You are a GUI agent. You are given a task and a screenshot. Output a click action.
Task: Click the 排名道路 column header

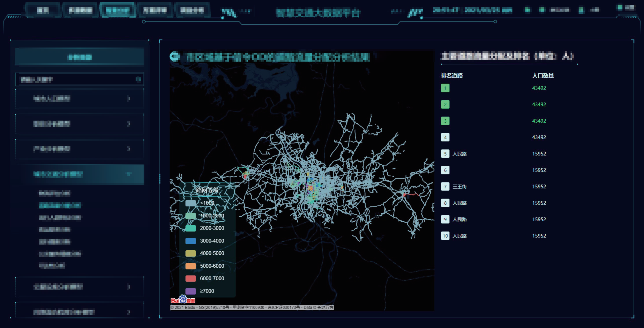(452, 75)
